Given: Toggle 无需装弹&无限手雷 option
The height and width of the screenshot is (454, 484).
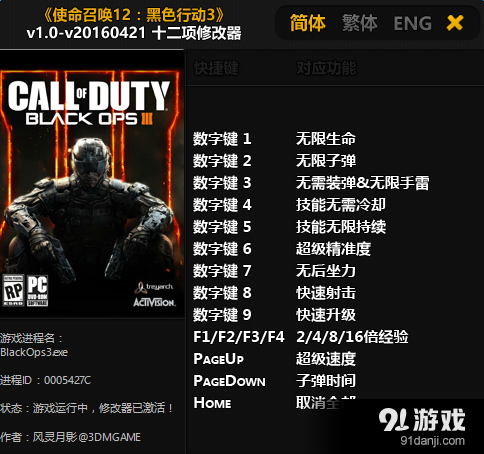Looking at the screenshot, I should [x=362, y=183].
